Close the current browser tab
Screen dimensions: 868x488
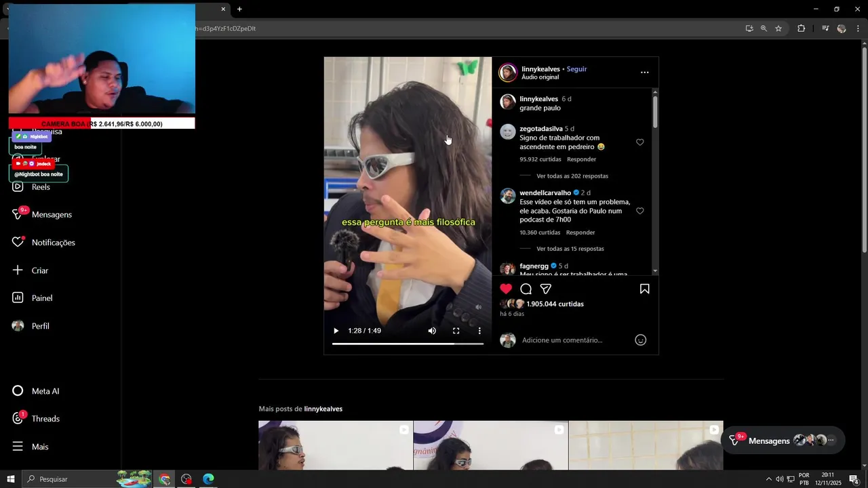(223, 9)
